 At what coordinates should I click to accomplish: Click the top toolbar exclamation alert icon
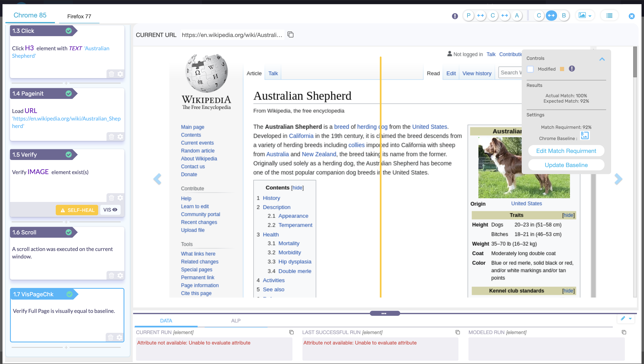pyautogui.click(x=455, y=16)
